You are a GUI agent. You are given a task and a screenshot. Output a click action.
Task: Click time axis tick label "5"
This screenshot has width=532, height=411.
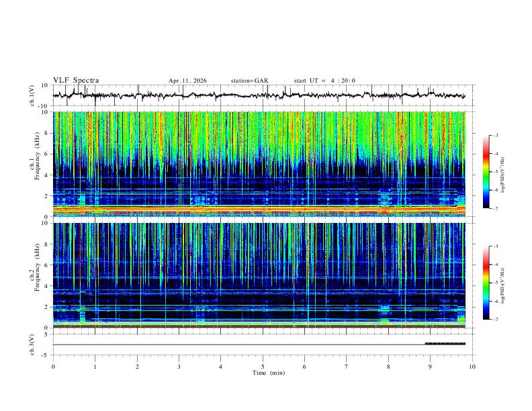(263, 367)
